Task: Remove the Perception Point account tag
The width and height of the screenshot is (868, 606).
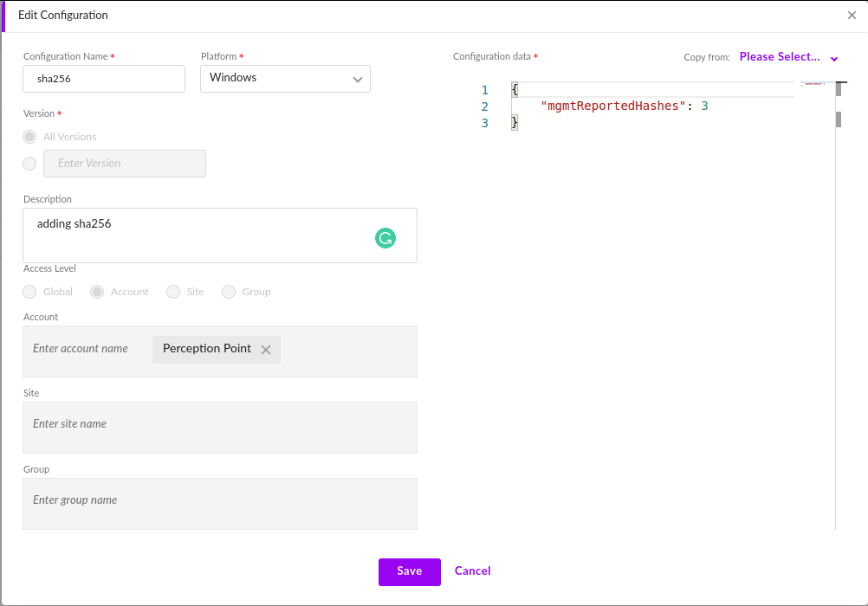Action: coord(266,350)
